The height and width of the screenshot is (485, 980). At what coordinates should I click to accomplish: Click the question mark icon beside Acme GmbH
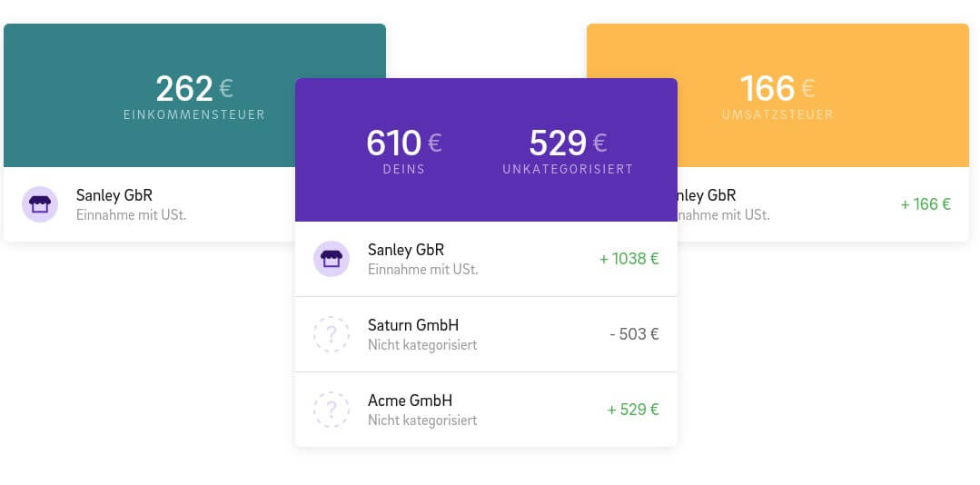[x=332, y=410]
